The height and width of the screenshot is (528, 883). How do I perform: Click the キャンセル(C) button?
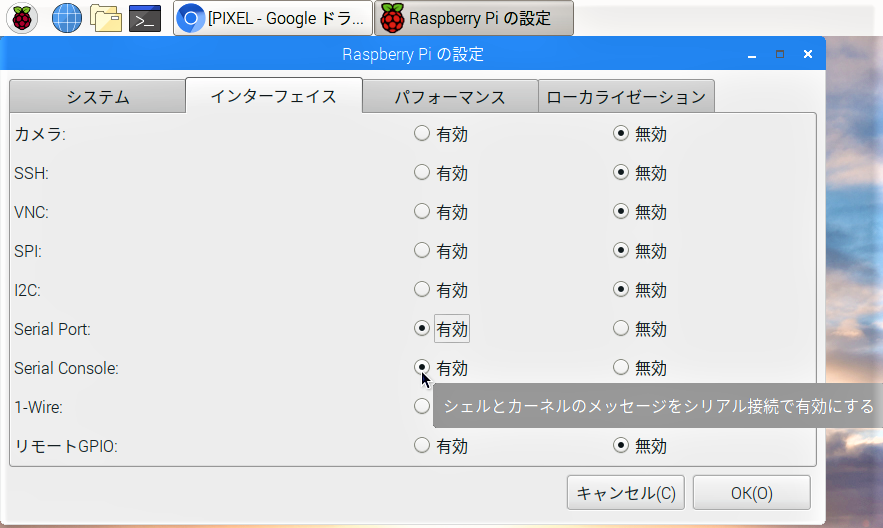click(626, 493)
